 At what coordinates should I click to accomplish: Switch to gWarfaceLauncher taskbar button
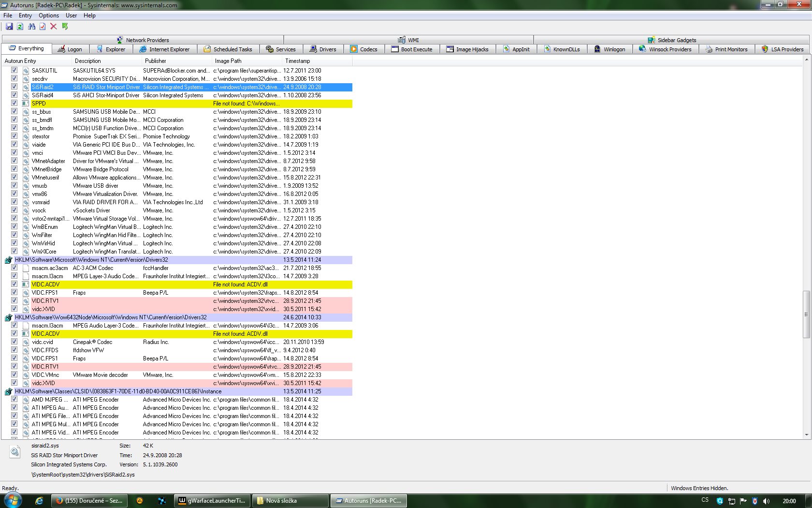click(212, 501)
